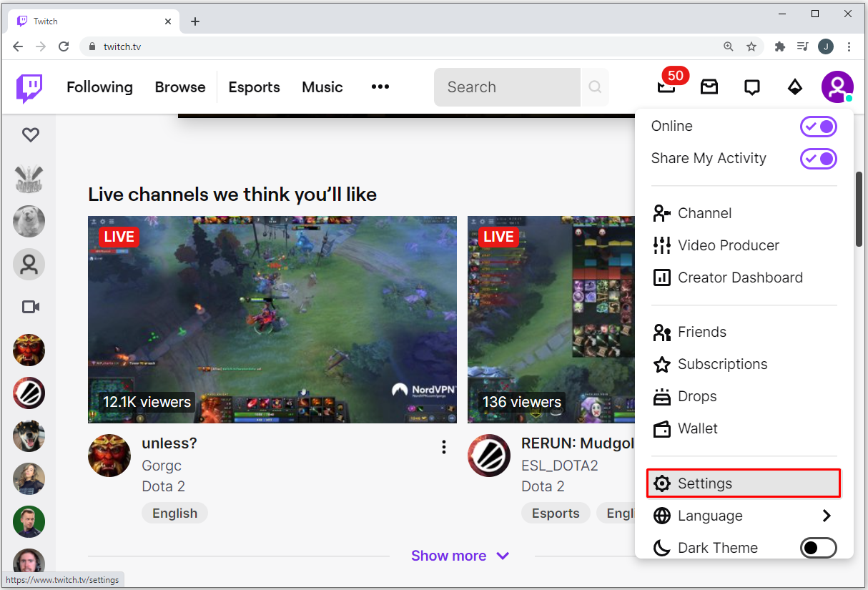The image size is (868, 590).
Task: Click the user avatar in the header
Action: tap(837, 87)
